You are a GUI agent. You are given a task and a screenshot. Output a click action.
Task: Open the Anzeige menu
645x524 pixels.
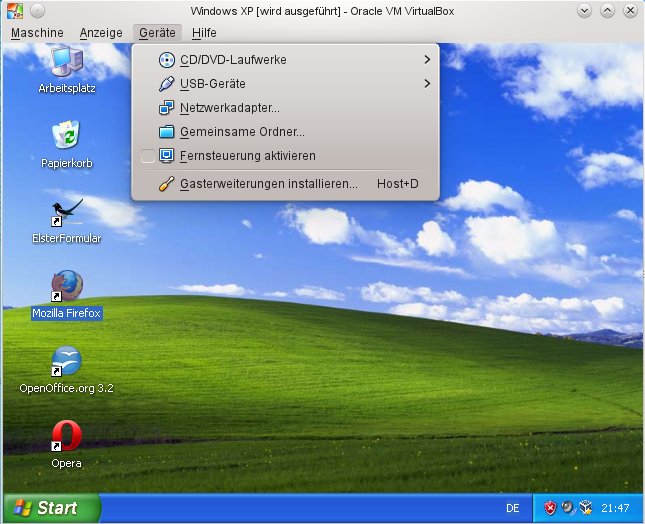(x=101, y=33)
